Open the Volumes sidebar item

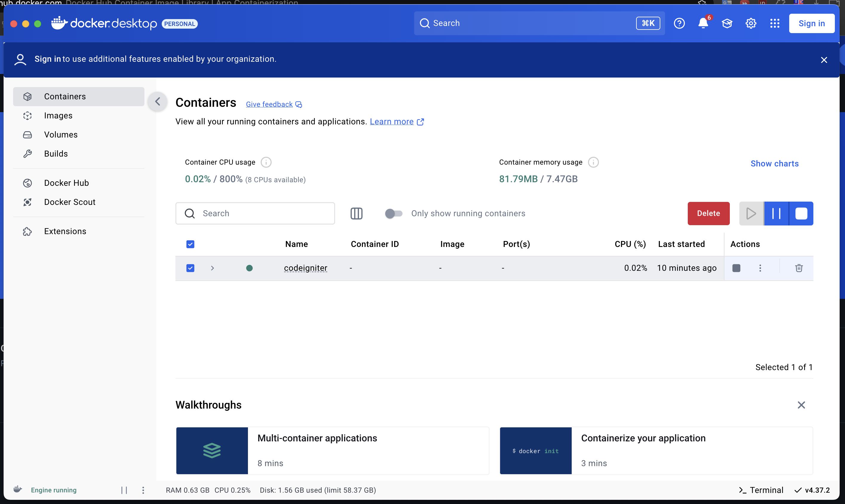coord(78,134)
